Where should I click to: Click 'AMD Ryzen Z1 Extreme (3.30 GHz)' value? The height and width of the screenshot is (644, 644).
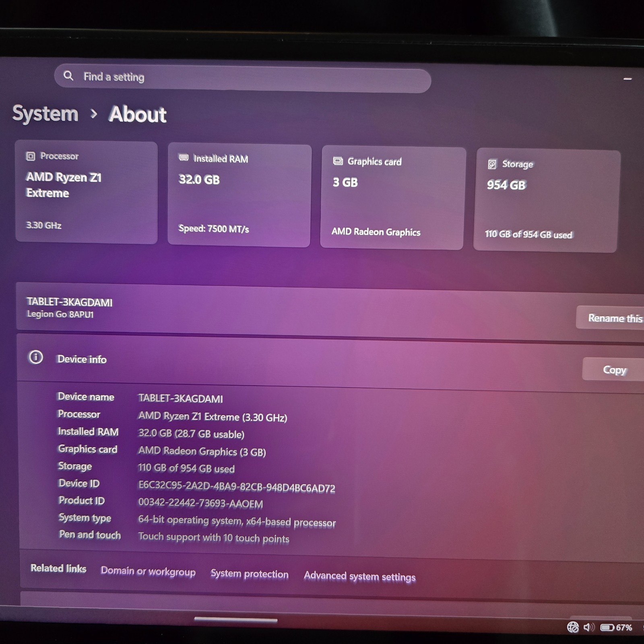213,417
